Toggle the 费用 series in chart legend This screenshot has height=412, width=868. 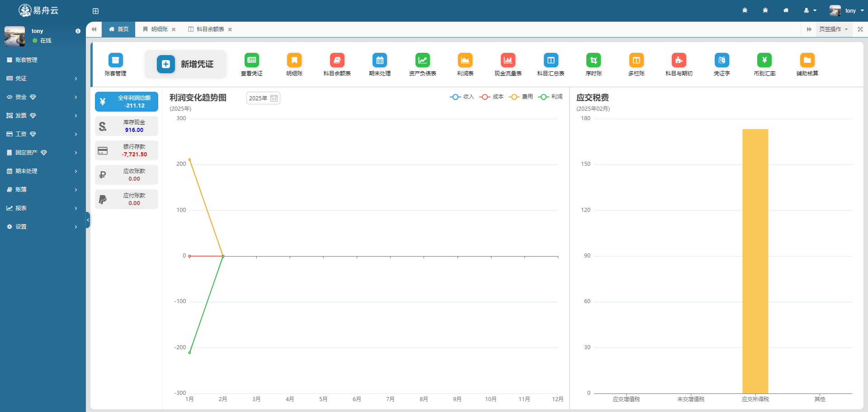(x=521, y=97)
